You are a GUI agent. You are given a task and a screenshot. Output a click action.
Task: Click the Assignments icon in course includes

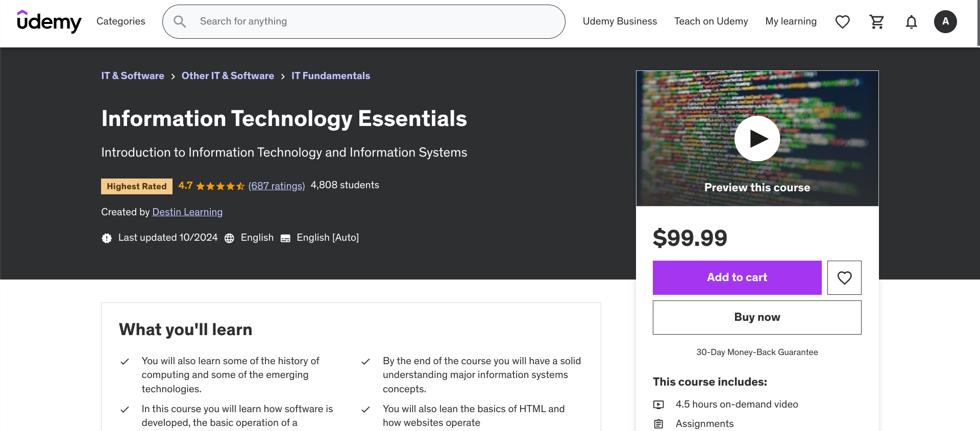point(659,423)
